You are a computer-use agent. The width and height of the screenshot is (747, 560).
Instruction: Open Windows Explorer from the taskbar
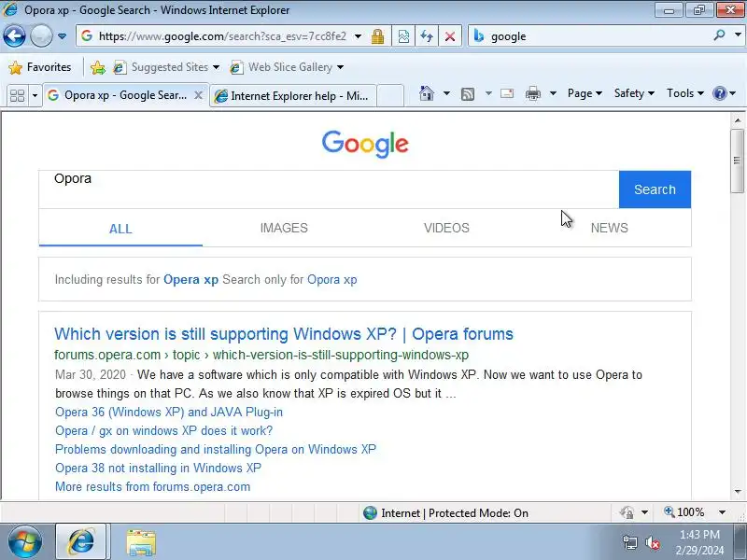pyautogui.click(x=141, y=542)
